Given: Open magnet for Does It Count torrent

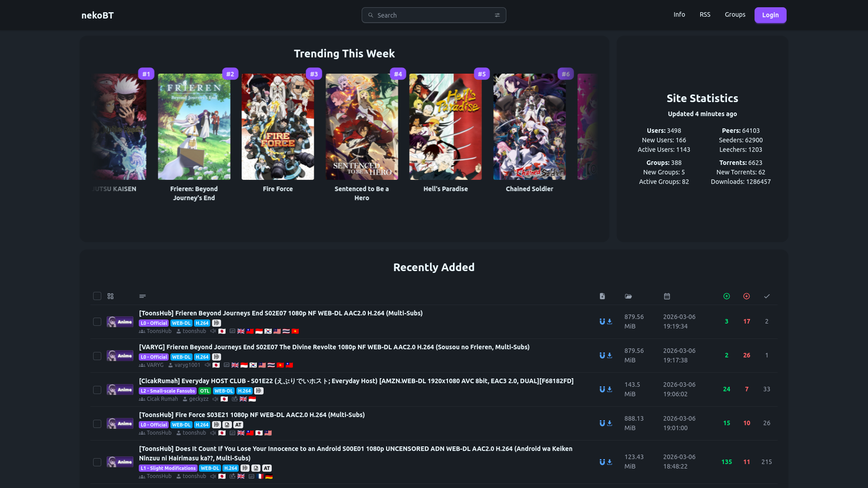Looking at the screenshot, I should (x=602, y=462).
